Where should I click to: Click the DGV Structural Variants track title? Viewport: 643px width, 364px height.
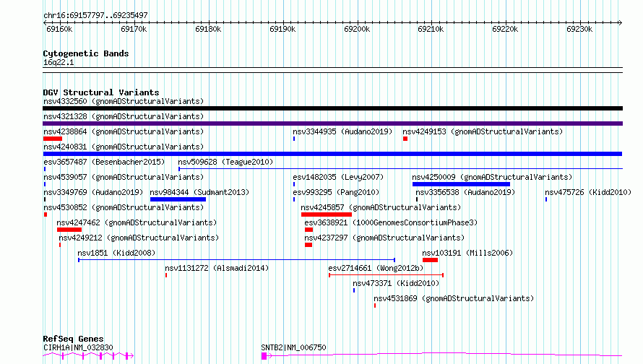[101, 92]
